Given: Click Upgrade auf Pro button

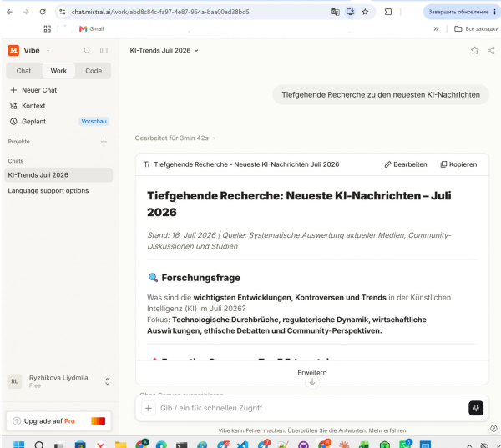Looking at the screenshot, I should (x=58, y=420).
